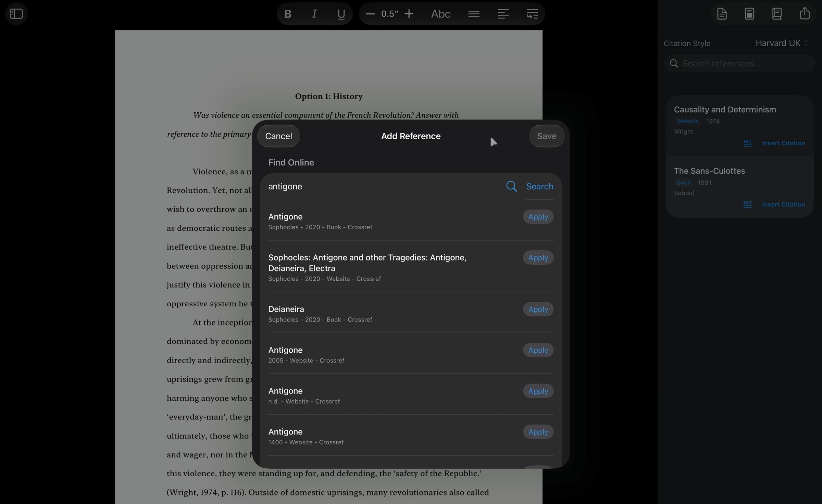Click quote icon beside Soboul's Insert Citation
The image size is (822, 504).
click(x=747, y=204)
